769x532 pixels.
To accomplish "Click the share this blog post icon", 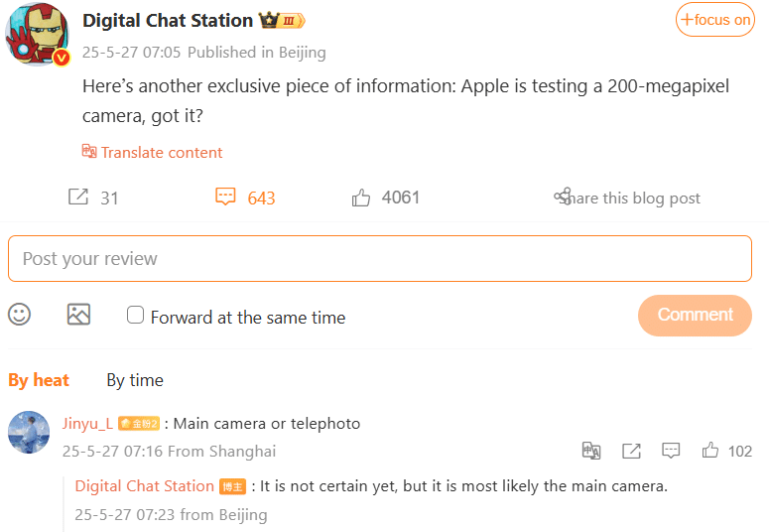I will (x=563, y=197).
